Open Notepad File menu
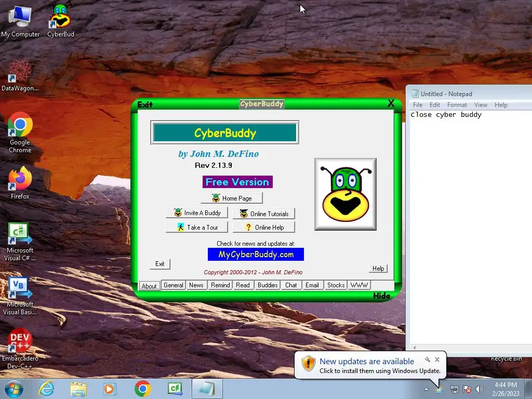The width and height of the screenshot is (532, 399). tap(418, 105)
